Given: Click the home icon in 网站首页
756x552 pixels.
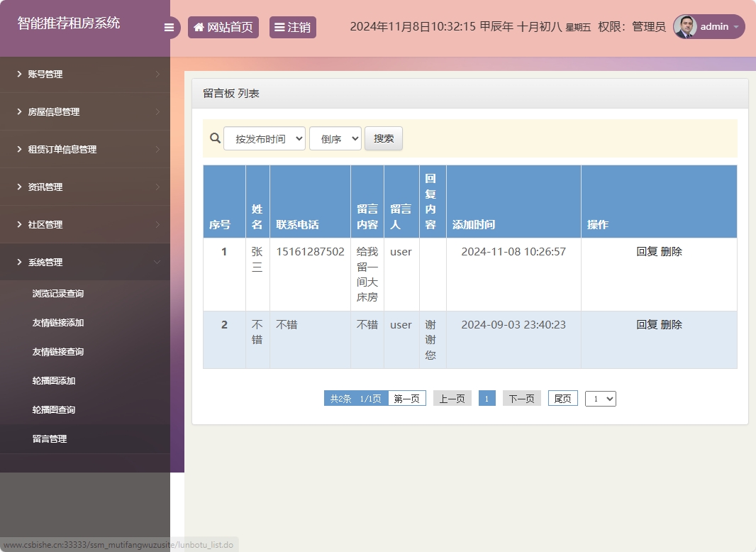Looking at the screenshot, I should 199,28.
